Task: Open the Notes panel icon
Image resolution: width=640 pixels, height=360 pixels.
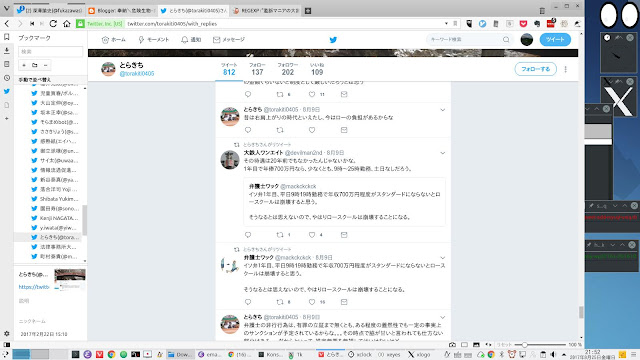Action: [x=7, y=64]
